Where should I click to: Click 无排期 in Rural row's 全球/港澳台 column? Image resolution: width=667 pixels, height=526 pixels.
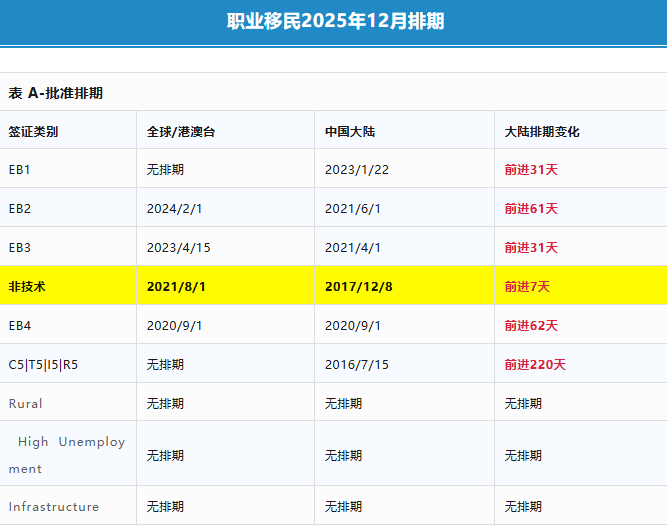[165, 404]
